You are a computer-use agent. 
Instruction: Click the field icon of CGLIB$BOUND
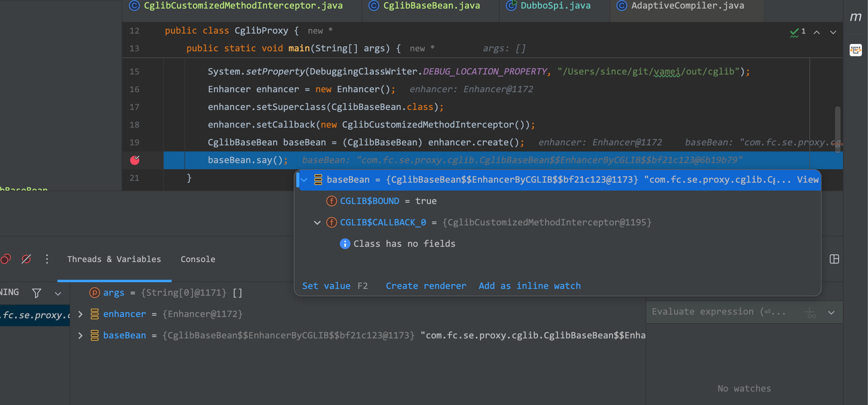coord(332,201)
